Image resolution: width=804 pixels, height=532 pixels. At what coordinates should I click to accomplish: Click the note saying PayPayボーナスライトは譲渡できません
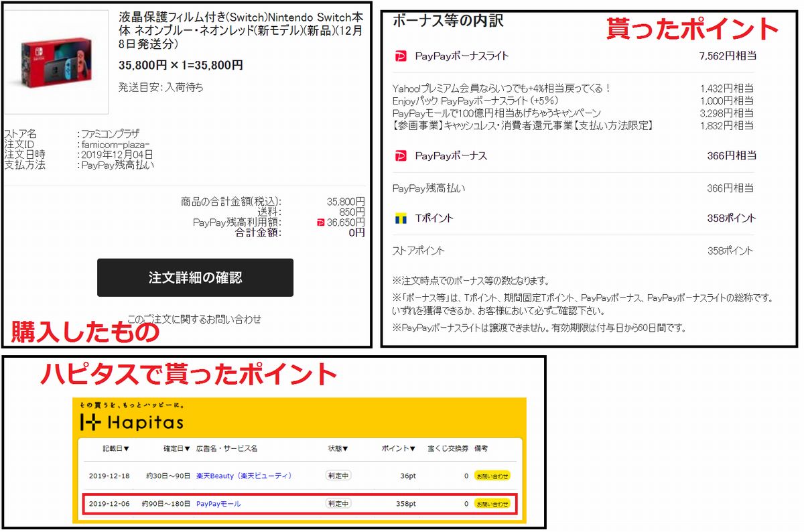(x=539, y=328)
